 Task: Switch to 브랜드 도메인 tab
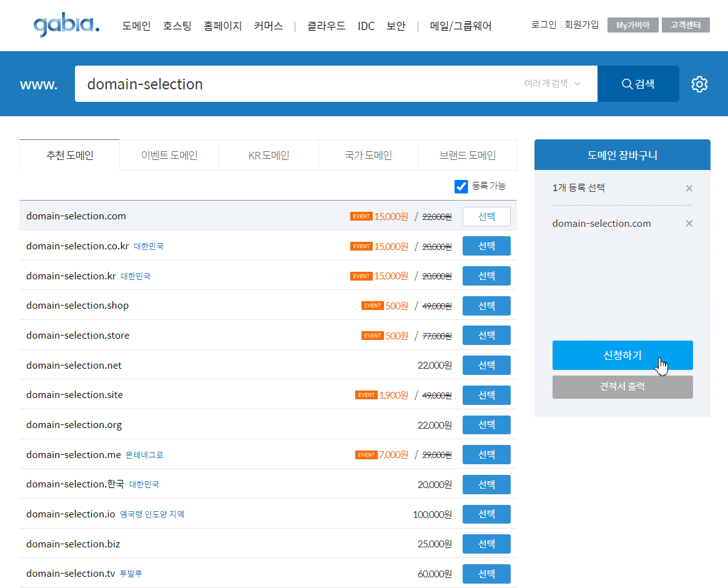[x=468, y=155]
